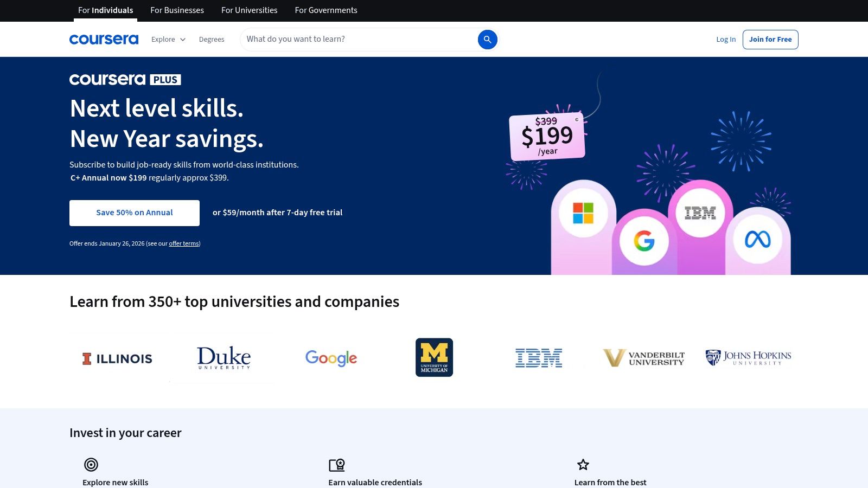
Task: Click Save 50% on Annual
Action: point(134,213)
